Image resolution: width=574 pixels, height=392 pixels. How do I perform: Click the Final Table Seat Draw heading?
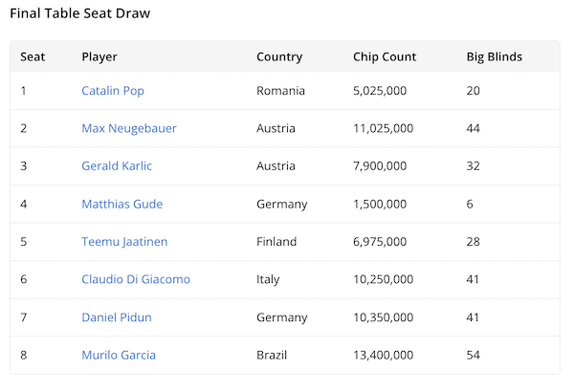pos(79,14)
